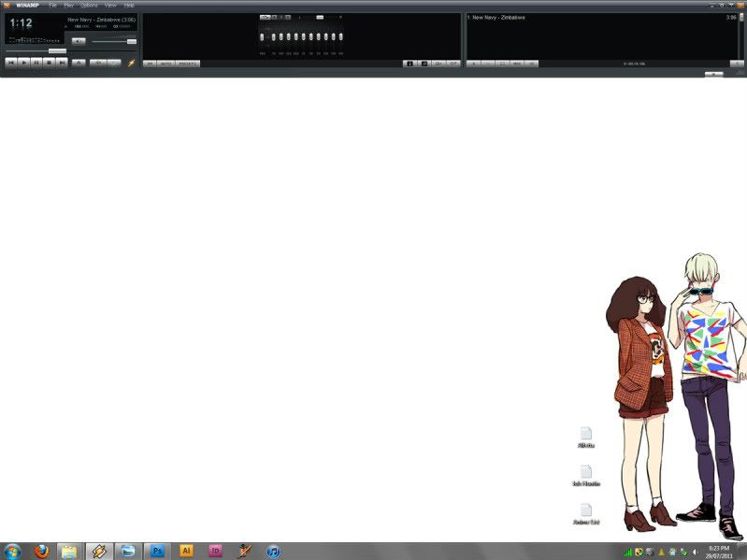747x560 pixels.
Task: Toggle repeat mode in Winamp
Action: pyautogui.click(x=114, y=63)
